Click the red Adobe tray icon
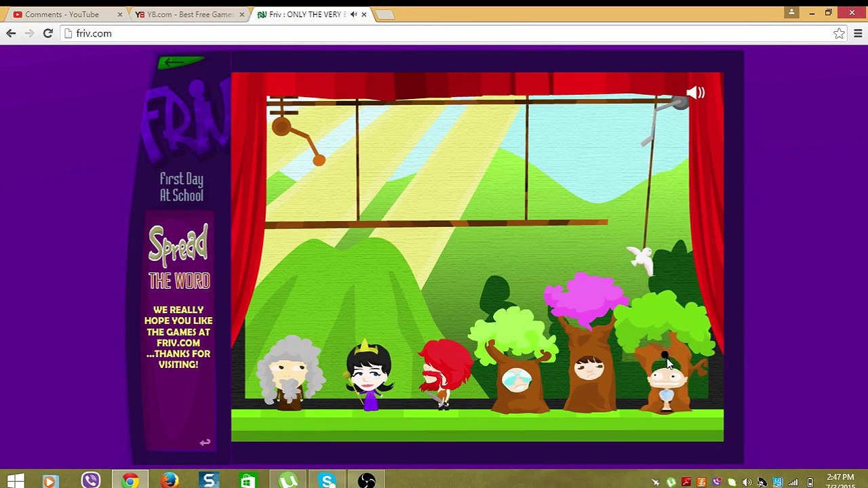The width and height of the screenshot is (868, 488). (686, 483)
